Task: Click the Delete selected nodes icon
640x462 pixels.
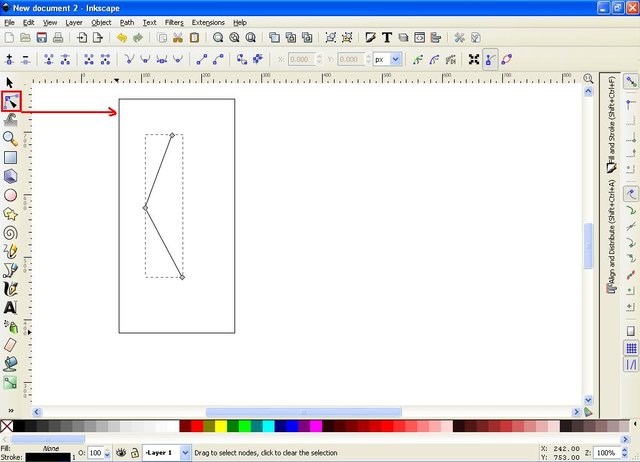Action: 26,60
